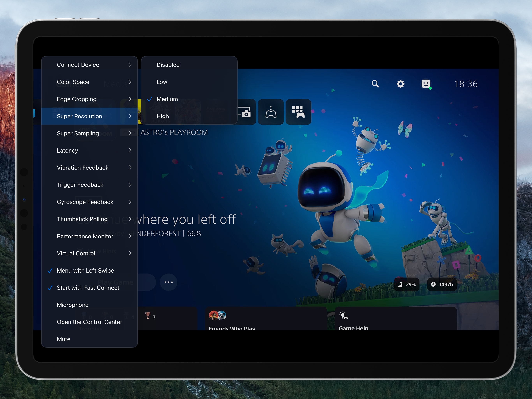Image resolution: width=532 pixels, height=399 pixels.
Task: Select Low super resolution level
Action: (189, 82)
